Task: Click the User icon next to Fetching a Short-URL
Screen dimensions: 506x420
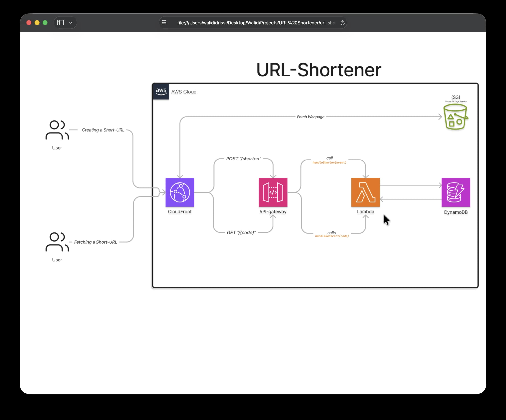Action: [x=57, y=242]
